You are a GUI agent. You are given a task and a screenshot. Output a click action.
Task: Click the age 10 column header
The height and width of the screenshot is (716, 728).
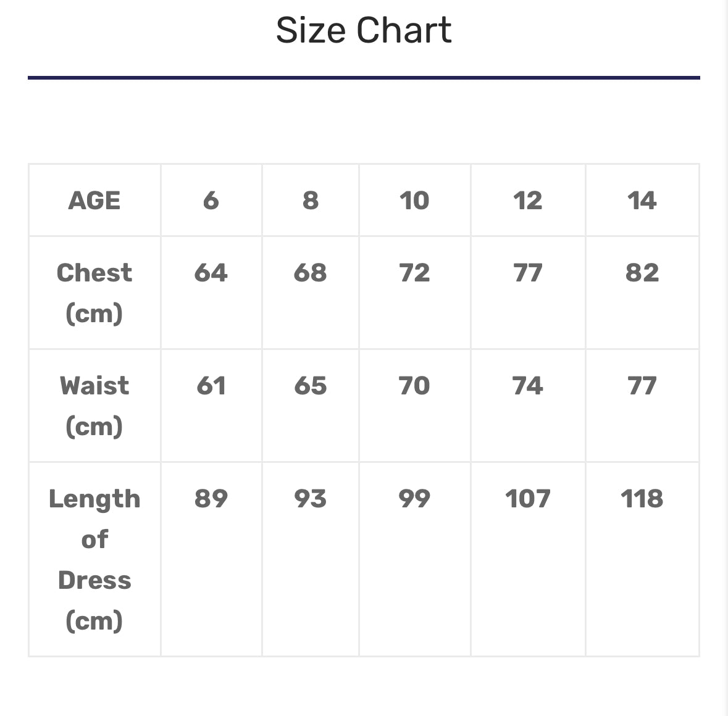[414, 201]
